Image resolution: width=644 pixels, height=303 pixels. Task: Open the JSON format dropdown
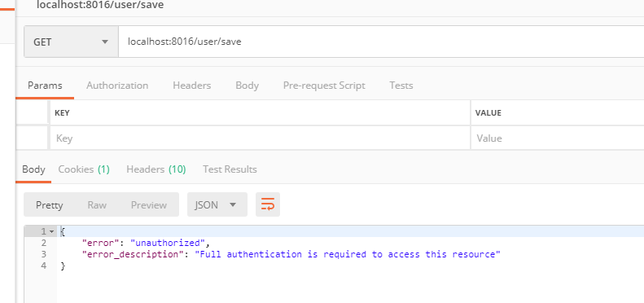217,204
